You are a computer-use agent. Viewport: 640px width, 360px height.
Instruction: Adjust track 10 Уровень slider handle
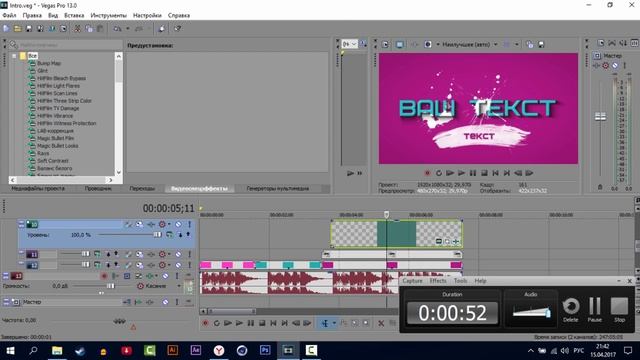click(x=158, y=235)
